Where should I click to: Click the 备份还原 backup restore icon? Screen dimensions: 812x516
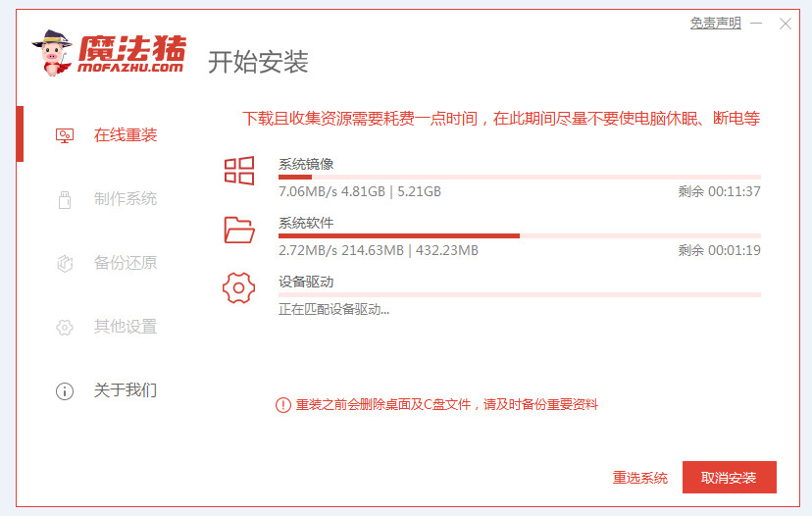point(65,263)
